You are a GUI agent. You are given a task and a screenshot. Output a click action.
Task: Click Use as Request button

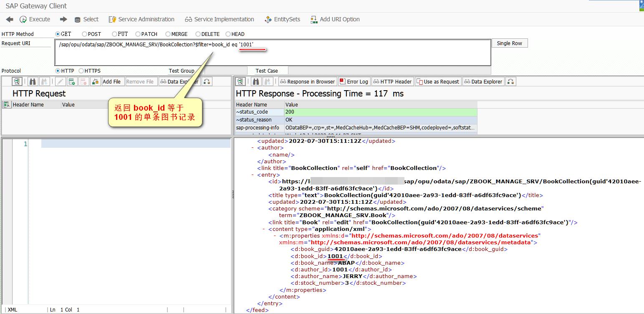(438, 82)
